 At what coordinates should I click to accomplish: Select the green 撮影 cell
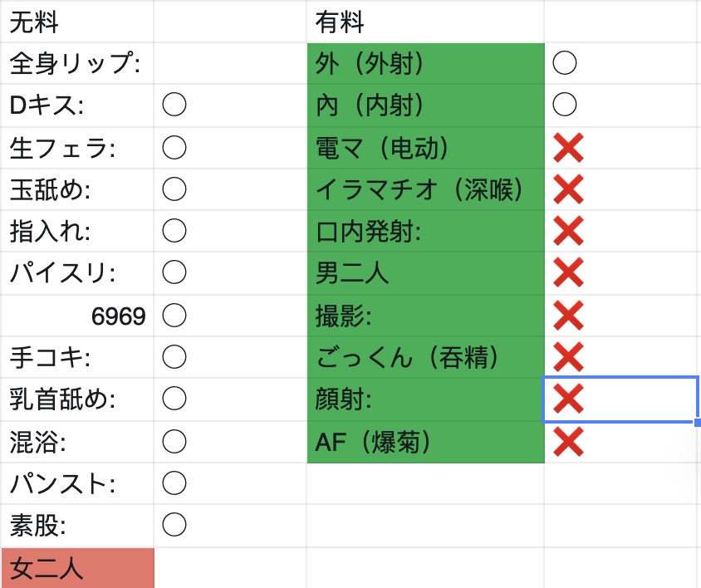tap(425, 316)
